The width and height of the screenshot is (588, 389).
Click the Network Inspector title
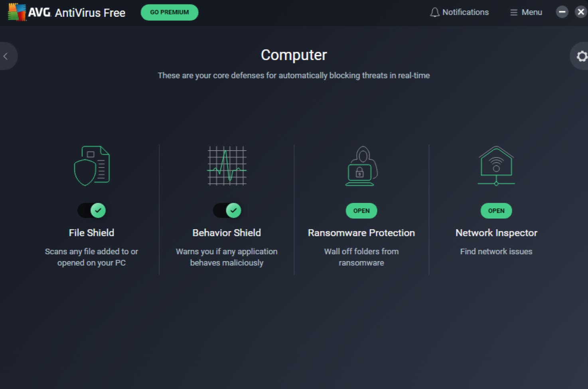pyautogui.click(x=496, y=233)
